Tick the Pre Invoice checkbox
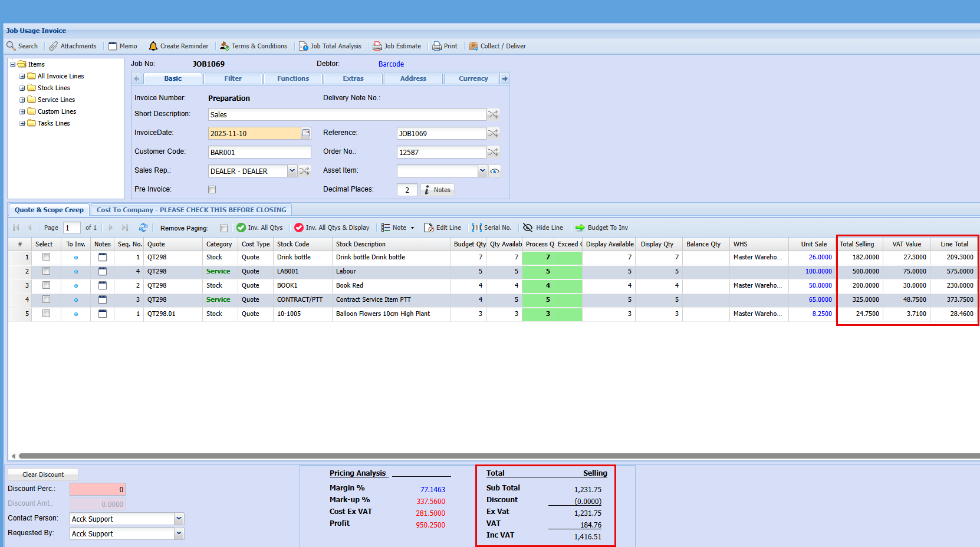Image resolution: width=980 pixels, height=547 pixels. (x=212, y=190)
